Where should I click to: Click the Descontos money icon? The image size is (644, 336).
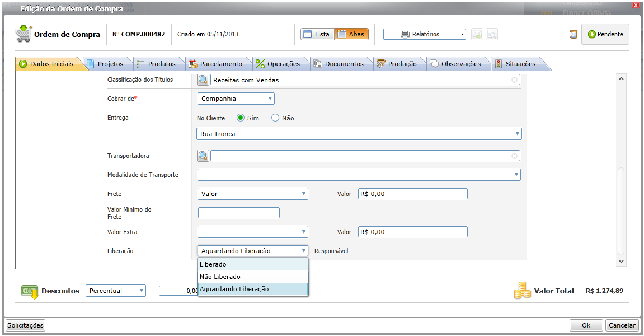[x=30, y=292]
